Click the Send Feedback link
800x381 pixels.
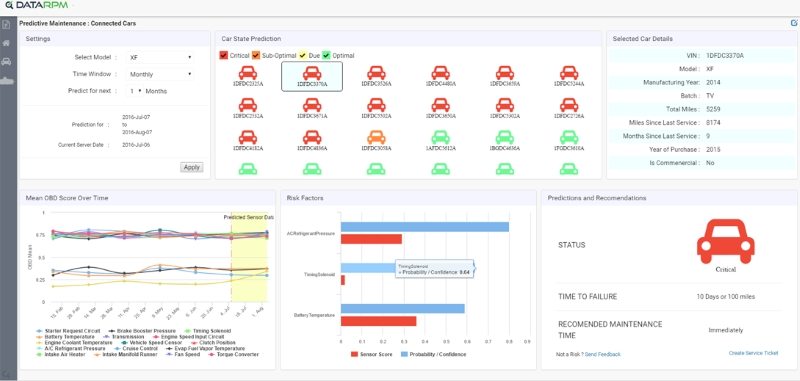[x=603, y=354]
